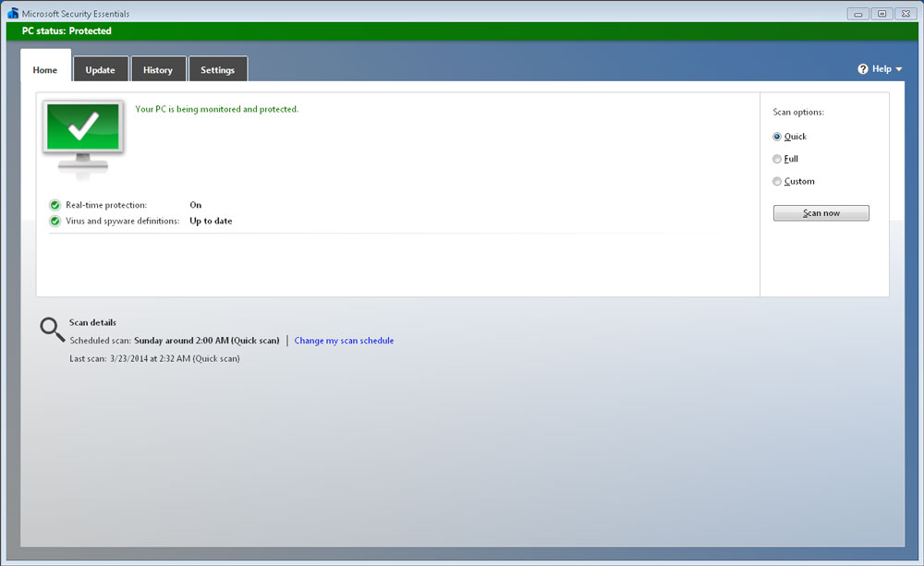The width and height of the screenshot is (924, 566).
Task: Close the Security Essentials window
Action: point(906,14)
